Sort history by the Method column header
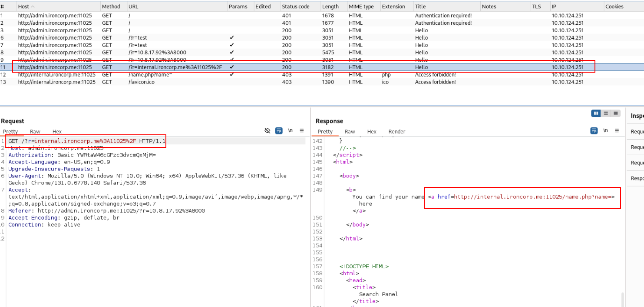The image size is (644, 307). click(113, 7)
